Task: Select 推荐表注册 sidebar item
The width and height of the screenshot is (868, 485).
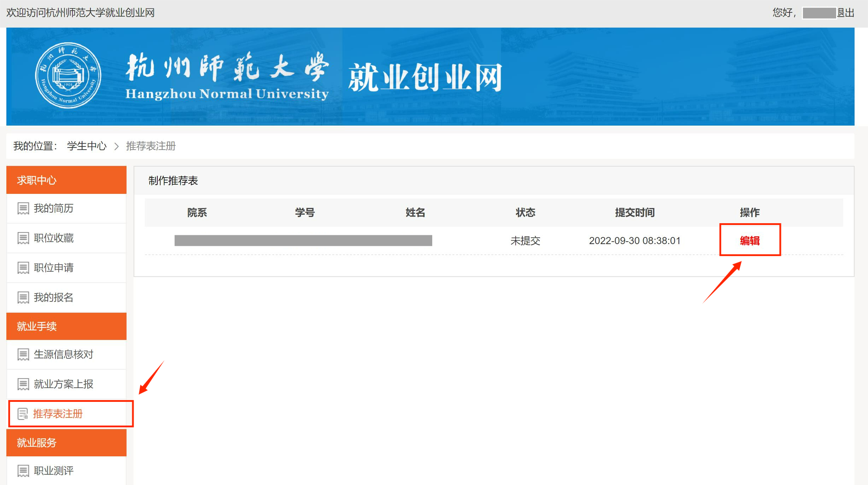Action: point(58,414)
